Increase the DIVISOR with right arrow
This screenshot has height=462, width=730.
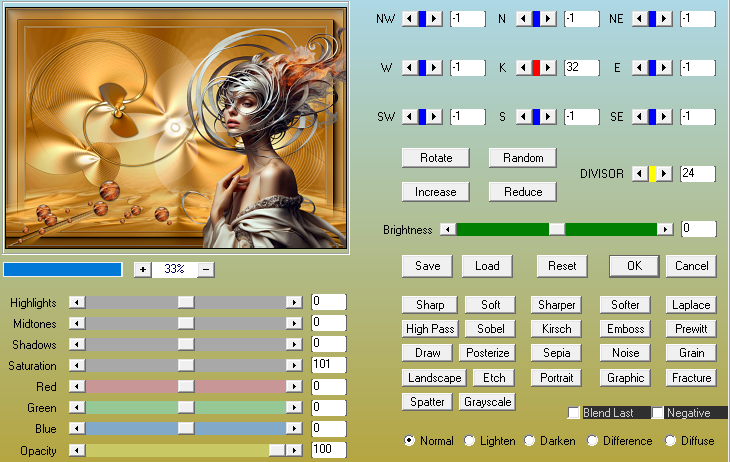coord(664,174)
